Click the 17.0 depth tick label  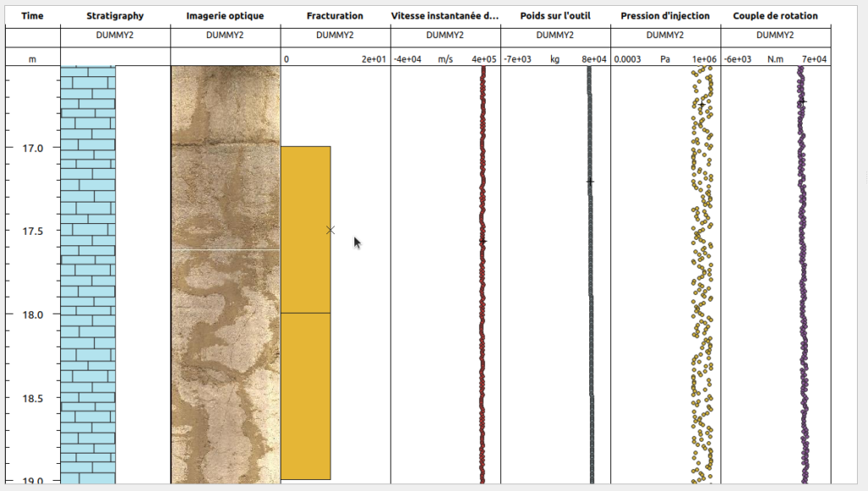tap(33, 148)
